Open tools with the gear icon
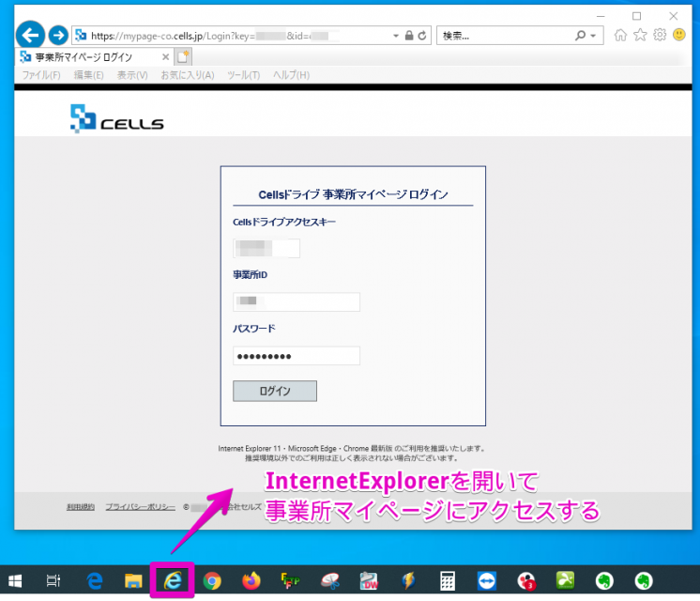This screenshot has height=601, width=700. tap(660, 35)
